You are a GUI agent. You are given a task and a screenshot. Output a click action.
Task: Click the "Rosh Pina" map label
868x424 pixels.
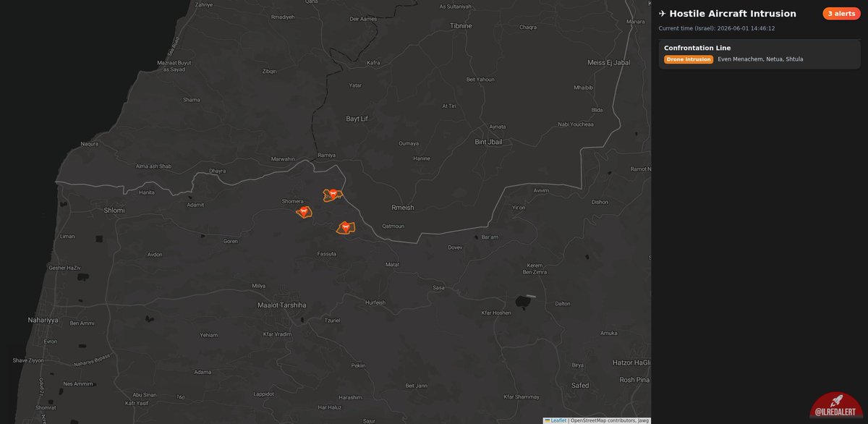click(x=634, y=380)
